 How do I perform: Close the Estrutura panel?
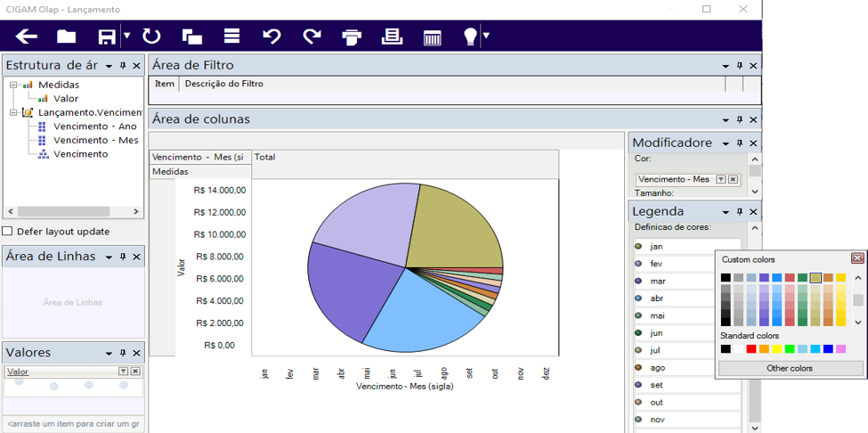pos(136,66)
